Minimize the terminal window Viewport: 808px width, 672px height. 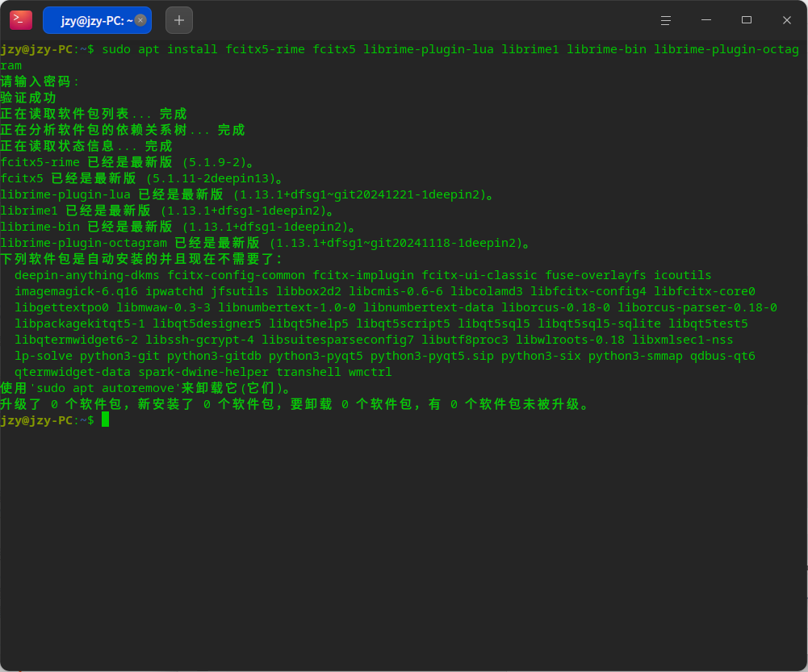point(706,20)
